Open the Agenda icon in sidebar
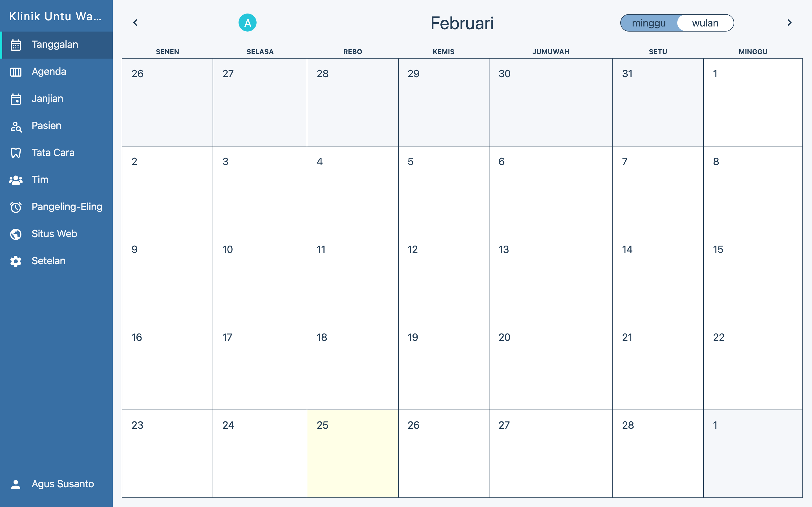The image size is (812, 507). [x=16, y=72]
